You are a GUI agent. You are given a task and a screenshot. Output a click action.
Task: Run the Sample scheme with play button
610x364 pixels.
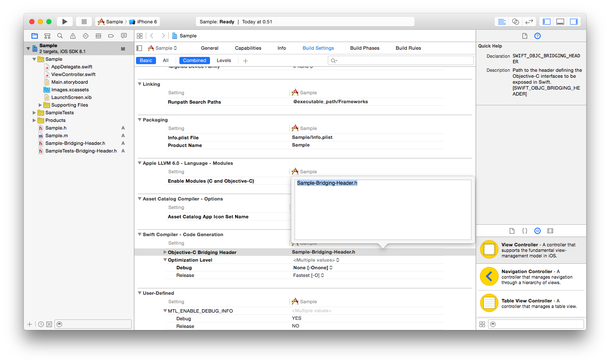pos(65,22)
